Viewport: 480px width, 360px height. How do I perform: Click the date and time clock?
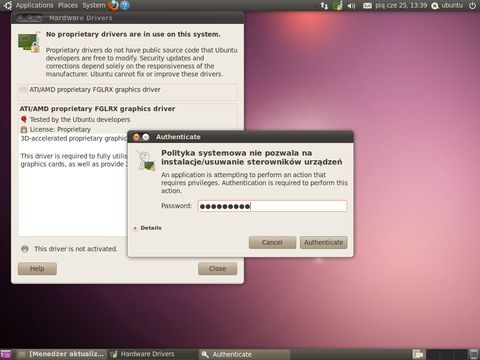401,5
